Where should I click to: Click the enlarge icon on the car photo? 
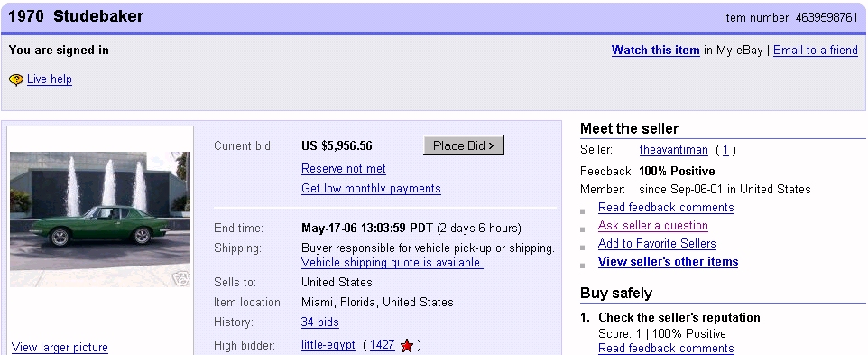[181, 277]
